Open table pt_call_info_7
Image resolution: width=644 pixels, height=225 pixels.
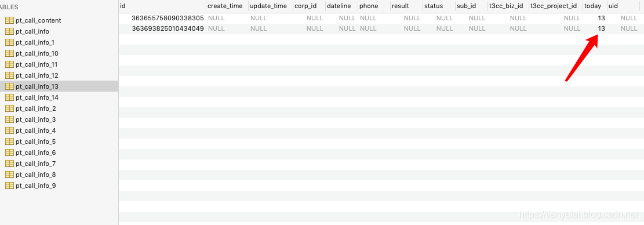(36, 164)
